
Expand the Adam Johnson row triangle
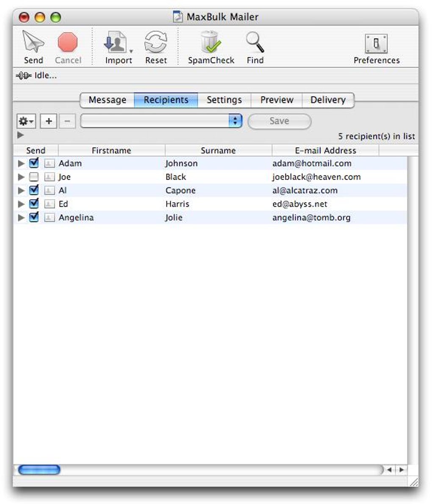21,163
